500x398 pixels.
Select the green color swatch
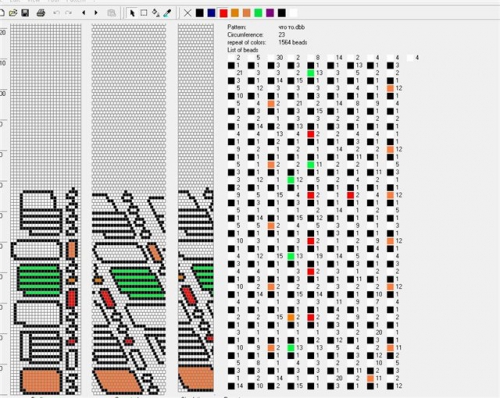tap(258, 13)
